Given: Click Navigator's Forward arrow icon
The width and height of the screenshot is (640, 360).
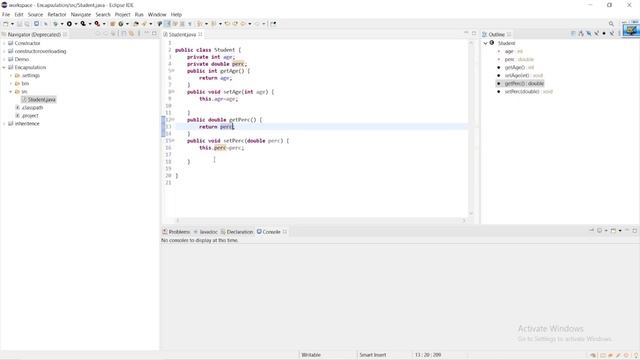Looking at the screenshot, I should pyautogui.click(x=106, y=34).
